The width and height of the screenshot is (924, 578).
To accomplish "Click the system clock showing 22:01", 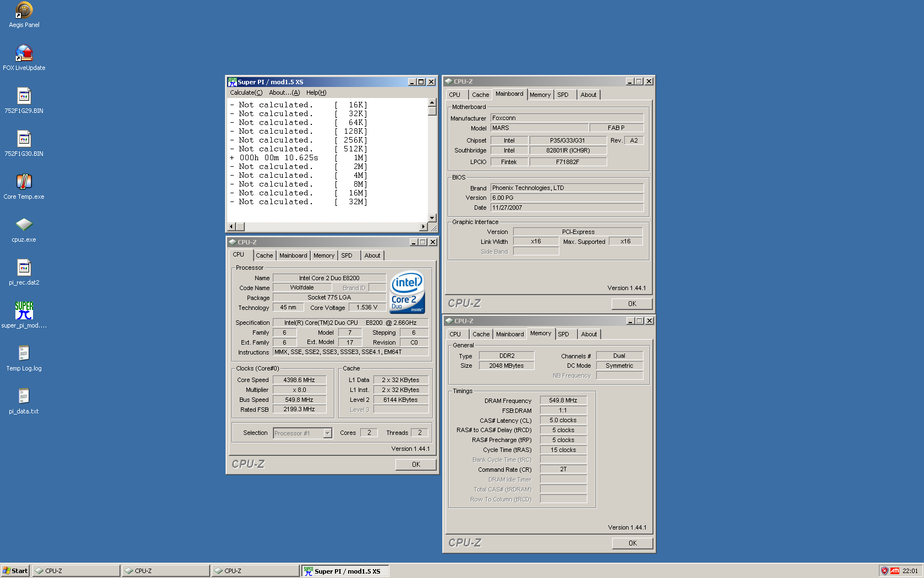I will (910, 571).
